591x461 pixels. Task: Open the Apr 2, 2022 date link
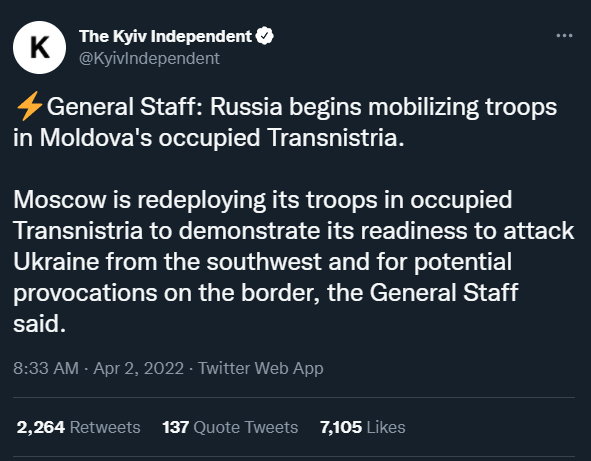tap(138, 368)
